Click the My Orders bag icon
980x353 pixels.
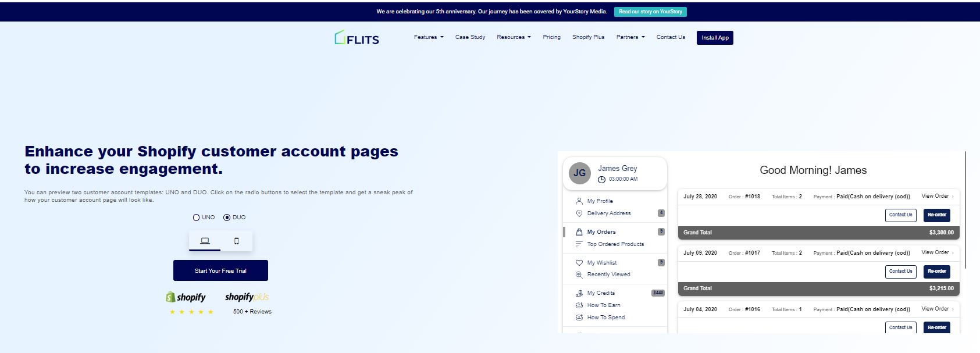click(x=579, y=232)
